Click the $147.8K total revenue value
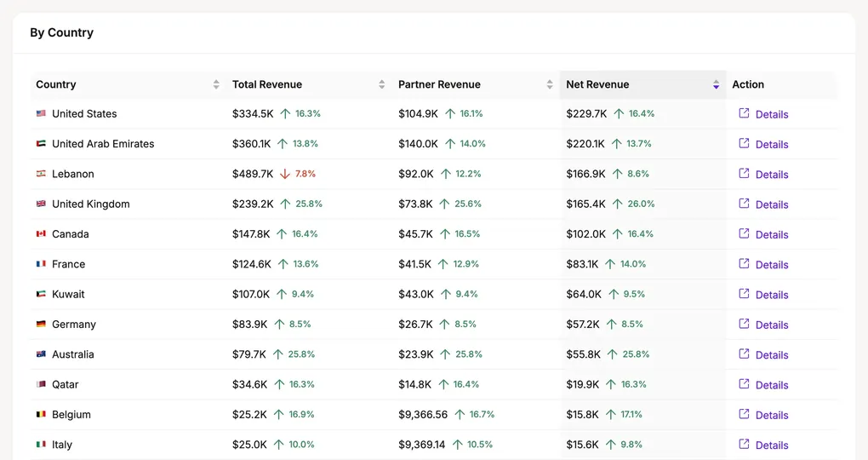The width and height of the screenshot is (868, 460). 251,234
